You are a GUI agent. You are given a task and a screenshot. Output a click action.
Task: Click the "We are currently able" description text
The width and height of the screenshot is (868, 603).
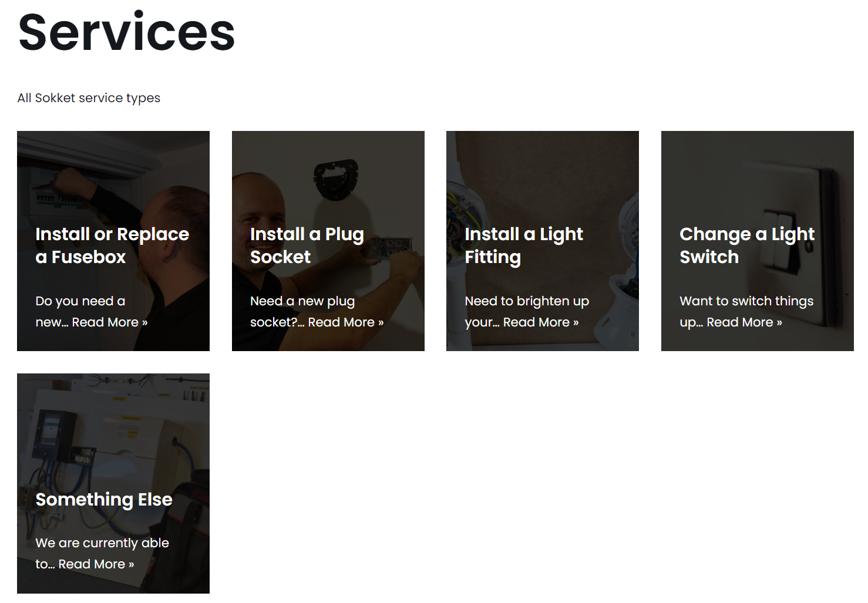coord(102,543)
